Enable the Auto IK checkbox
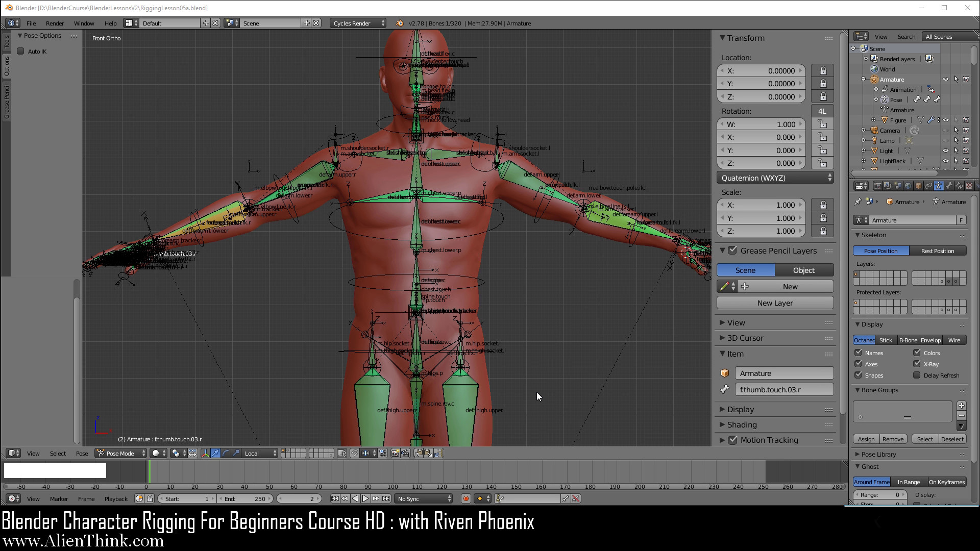 (21, 51)
